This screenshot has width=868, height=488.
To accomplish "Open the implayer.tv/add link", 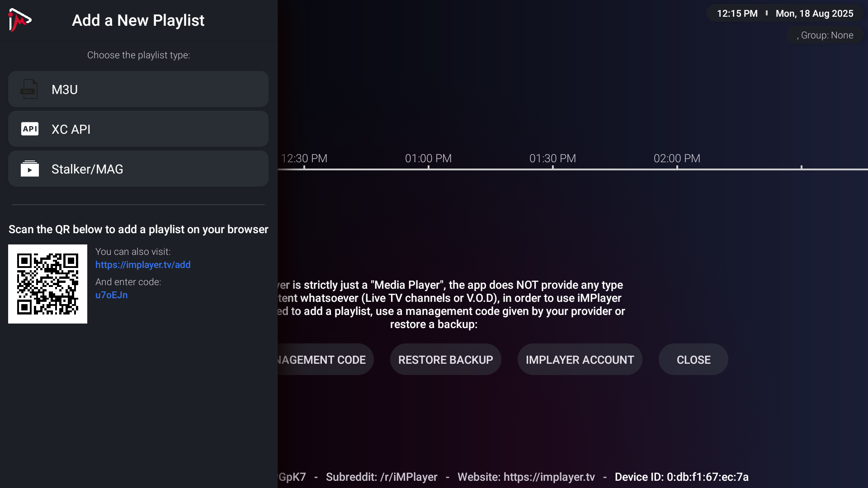I will 143,265.
